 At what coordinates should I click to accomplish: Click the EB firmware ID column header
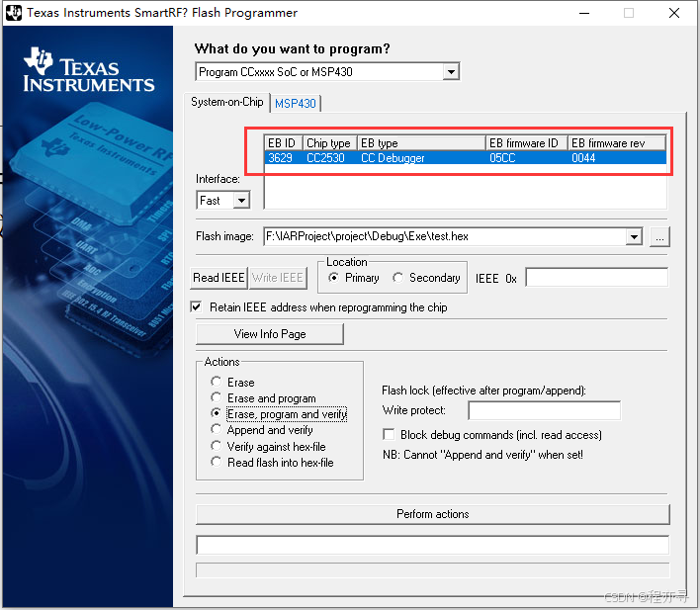click(527, 143)
